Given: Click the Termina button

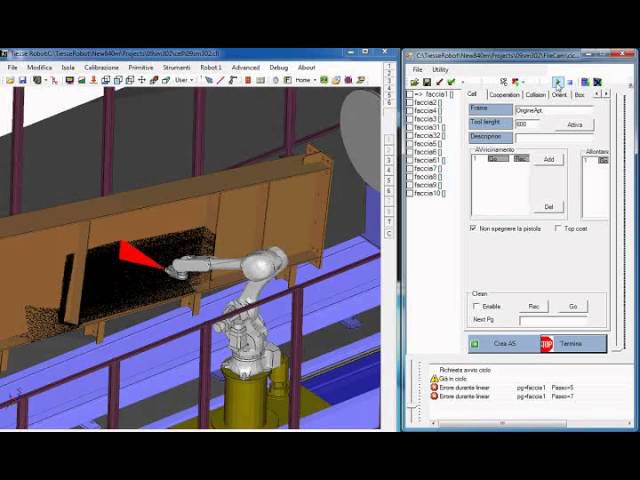Looking at the screenshot, I should [x=573, y=344].
